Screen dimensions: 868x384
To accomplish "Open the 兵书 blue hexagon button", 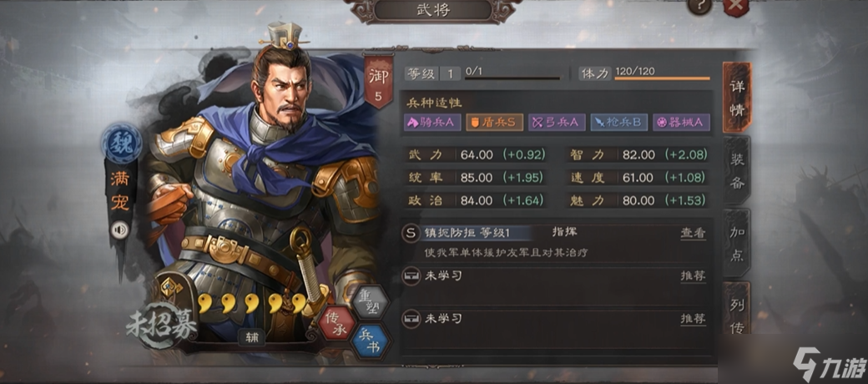I will point(371,341).
